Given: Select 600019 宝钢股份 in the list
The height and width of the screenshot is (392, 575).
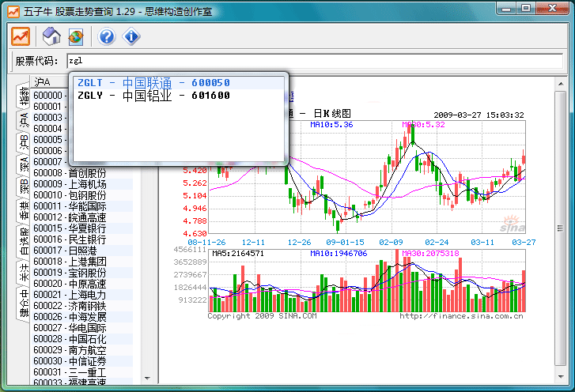Looking at the screenshot, I should (x=82, y=273).
